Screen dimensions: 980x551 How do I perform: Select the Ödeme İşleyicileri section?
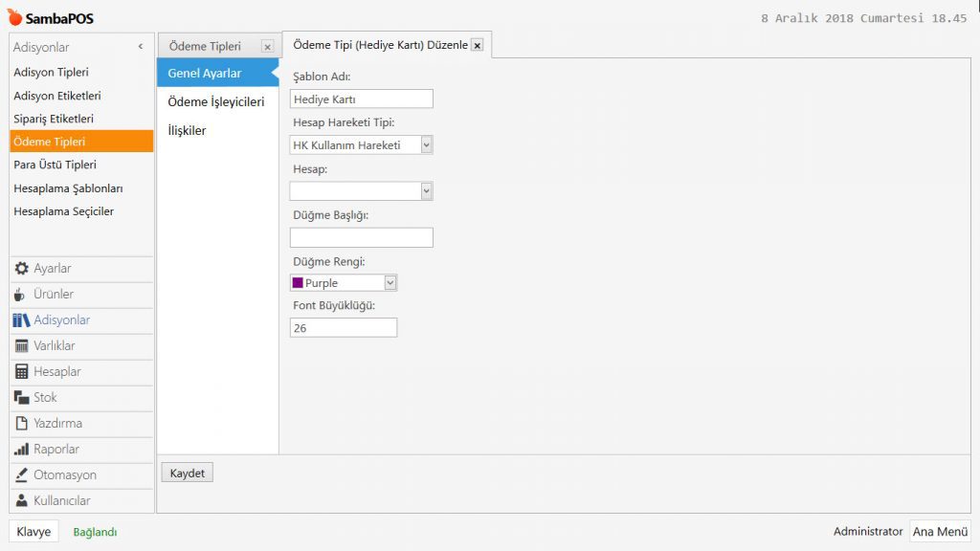coord(215,101)
